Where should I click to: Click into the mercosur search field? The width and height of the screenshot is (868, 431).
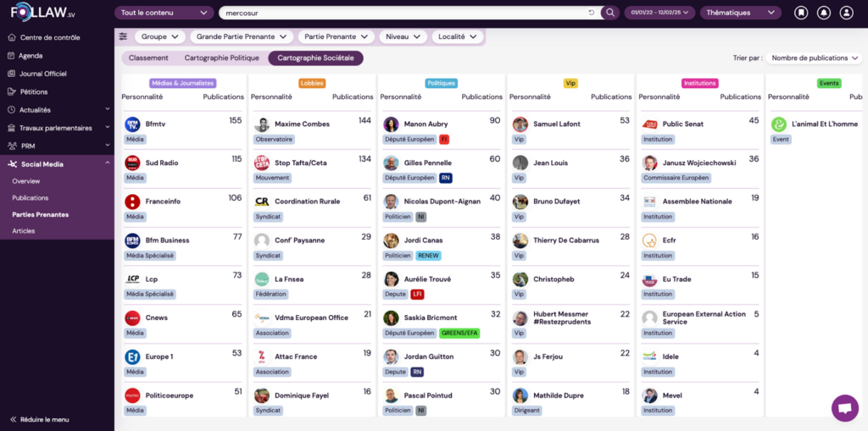coord(398,13)
